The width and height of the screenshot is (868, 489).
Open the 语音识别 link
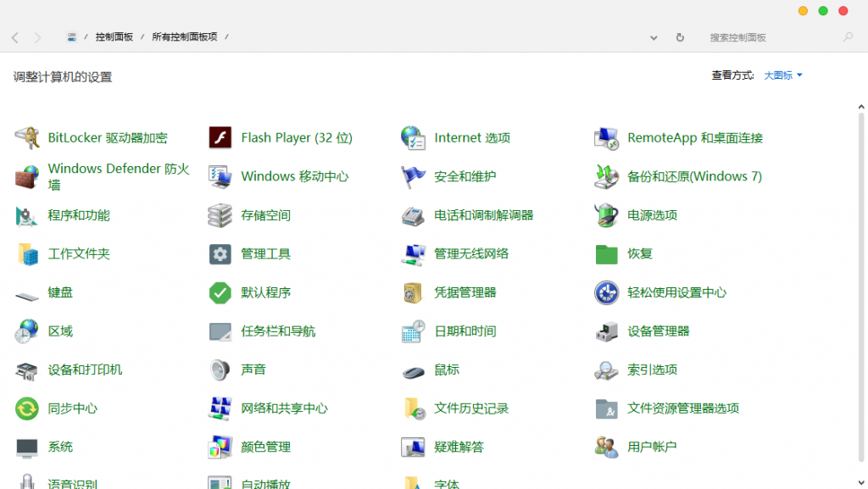[73, 483]
